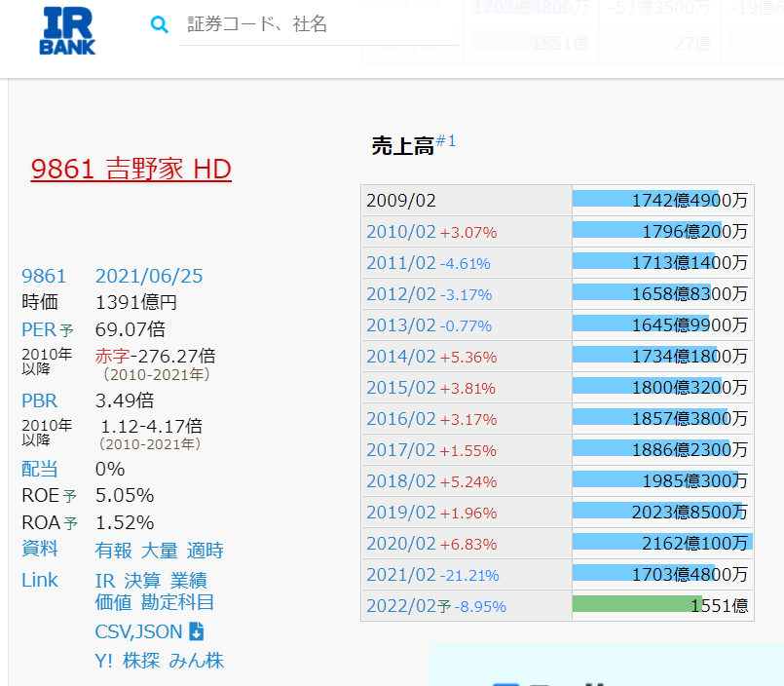Click the magnifying glass search icon
This screenshot has height=686, width=784.
(x=160, y=24)
